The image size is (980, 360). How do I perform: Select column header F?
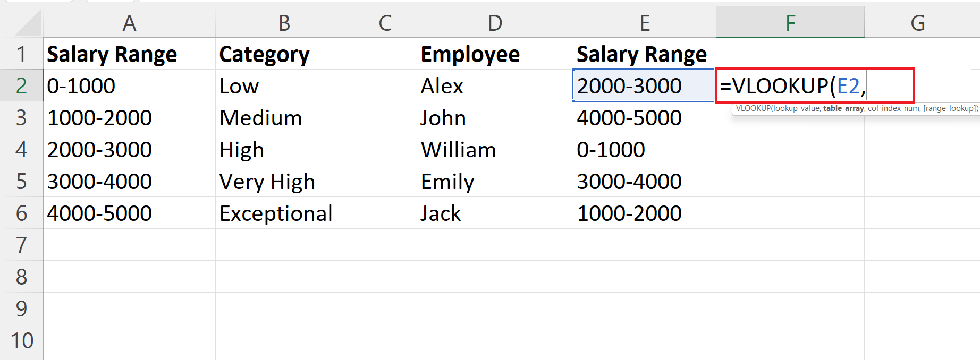click(790, 23)
